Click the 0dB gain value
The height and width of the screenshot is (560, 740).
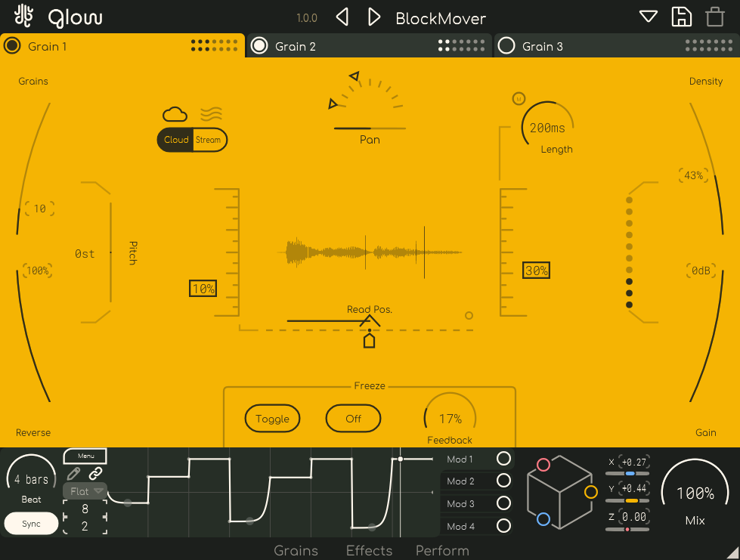(701, 271)
